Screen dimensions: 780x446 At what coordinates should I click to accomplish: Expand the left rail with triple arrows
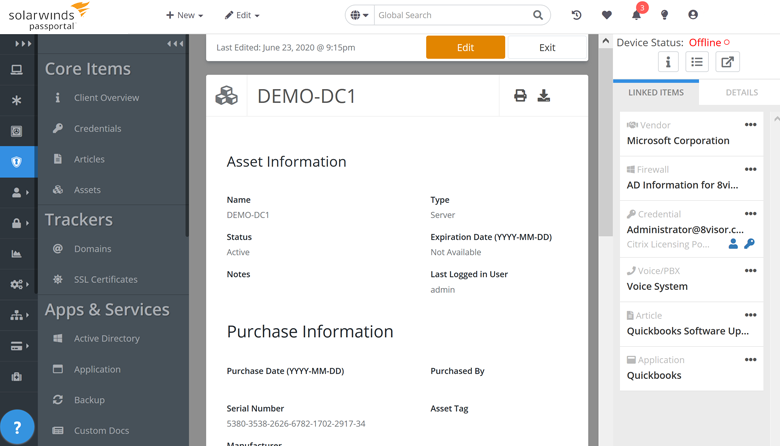(23, 44)
